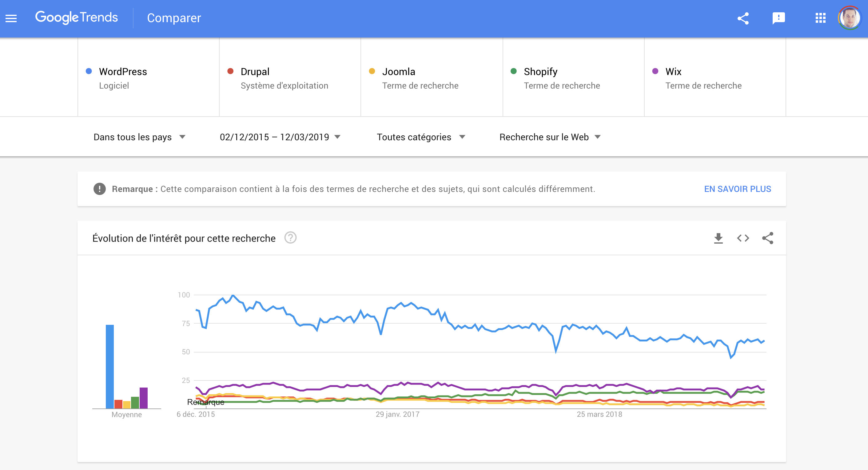Click the 'Moyenne' label under bars

click(x=127, y=415)
